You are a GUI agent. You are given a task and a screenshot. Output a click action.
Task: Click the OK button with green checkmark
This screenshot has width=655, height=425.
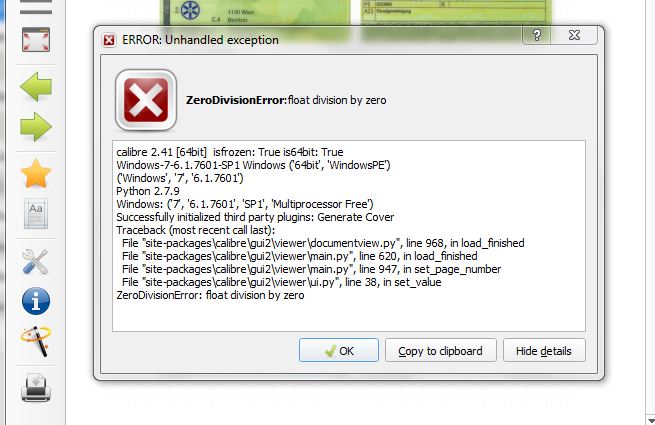tap(339, 351)
